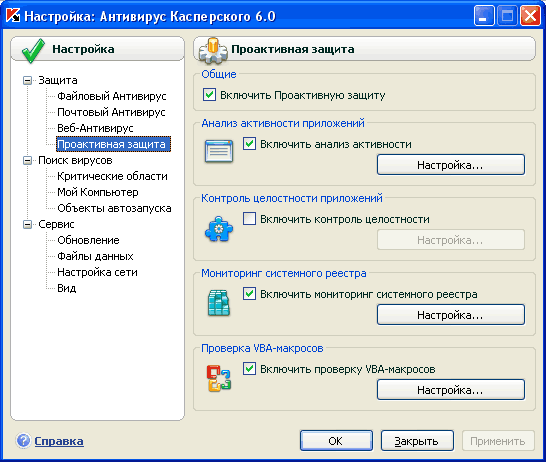Open the Обновление settings item
The width and height of the screenshot is (546, 462).
(88, 240)
